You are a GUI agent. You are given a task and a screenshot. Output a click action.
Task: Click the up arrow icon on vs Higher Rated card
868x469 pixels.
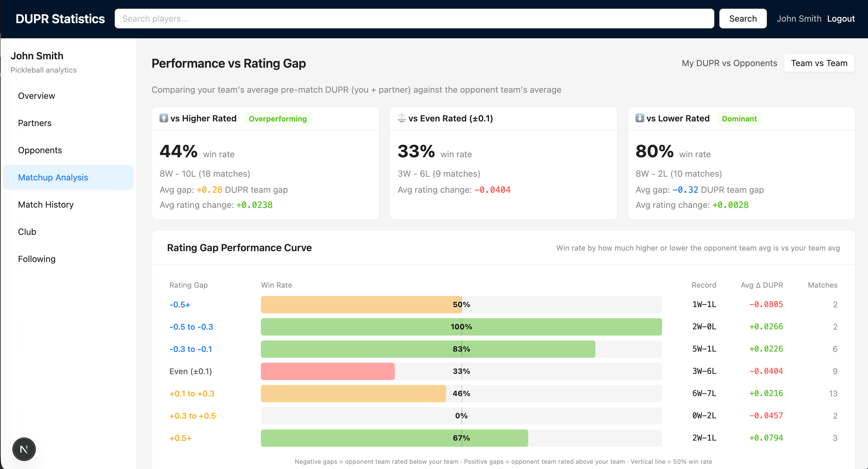164,119
